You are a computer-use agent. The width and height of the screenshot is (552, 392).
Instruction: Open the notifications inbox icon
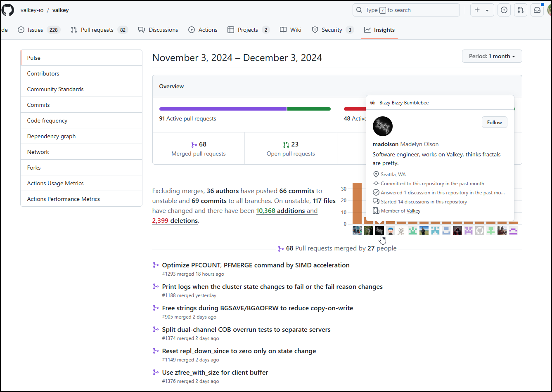(x=537, y=10)
